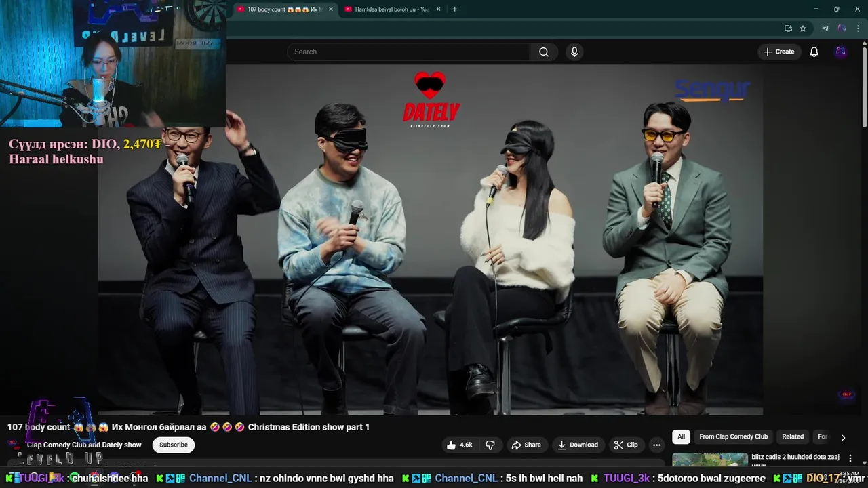Screen dimensions: 868x488
Task: Open the media control icon in Chrome toolbar
Action: click(825, 28)
